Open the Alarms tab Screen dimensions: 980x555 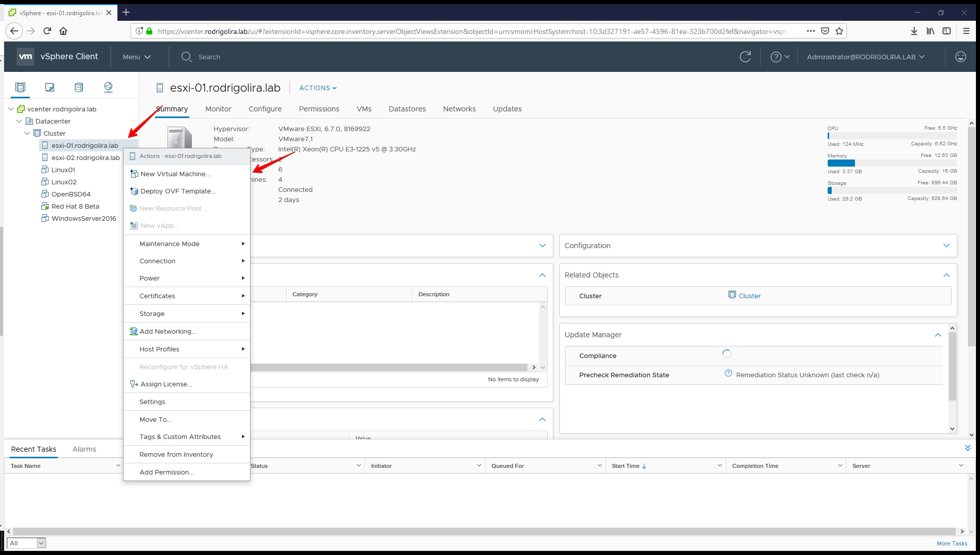point(84,449)
